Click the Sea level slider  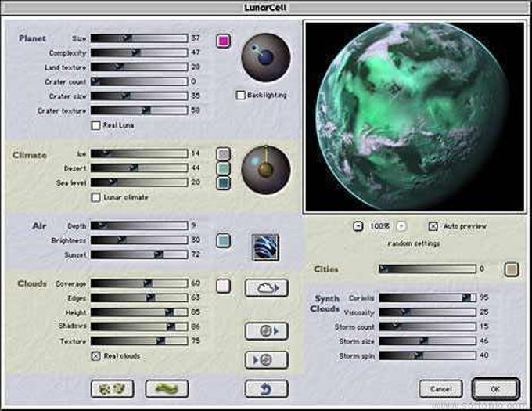tap(139, 182)
